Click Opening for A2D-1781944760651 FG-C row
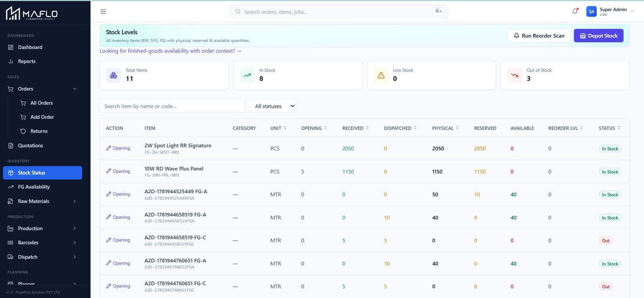The height and width of the screenshot is (298, 644). point(118,286)
